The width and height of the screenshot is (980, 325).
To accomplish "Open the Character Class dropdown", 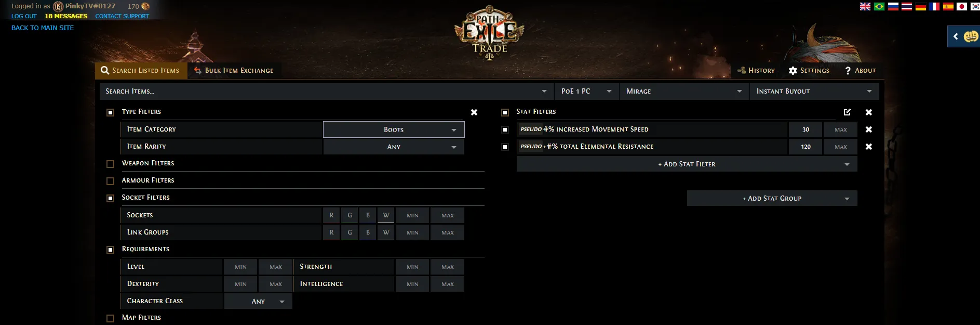I will pyautogui.click(x=258, y=301).
